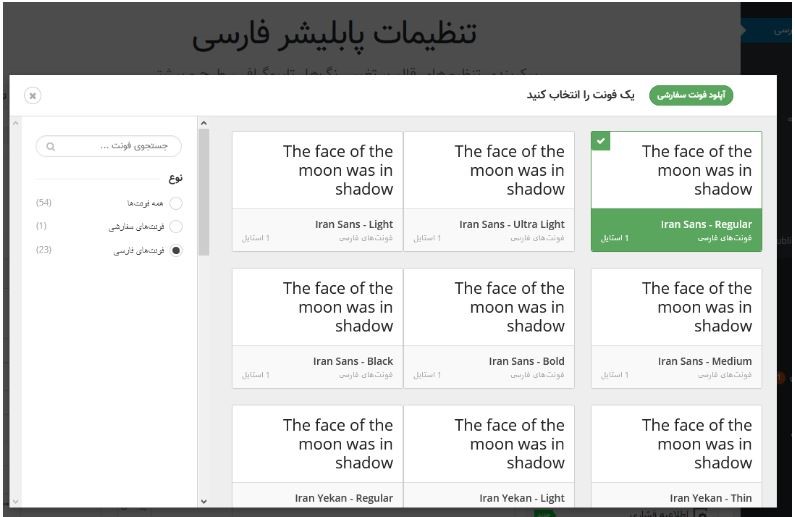Click the down arrow of the font list scrollbar
The image size is (795, 517).
tap(204, 501)
